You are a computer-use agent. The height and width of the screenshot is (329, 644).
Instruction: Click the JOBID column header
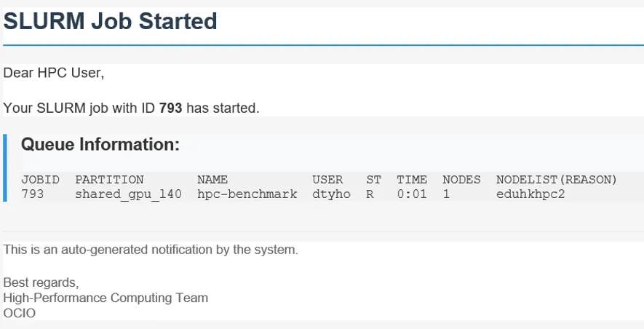tap(41, 180)
